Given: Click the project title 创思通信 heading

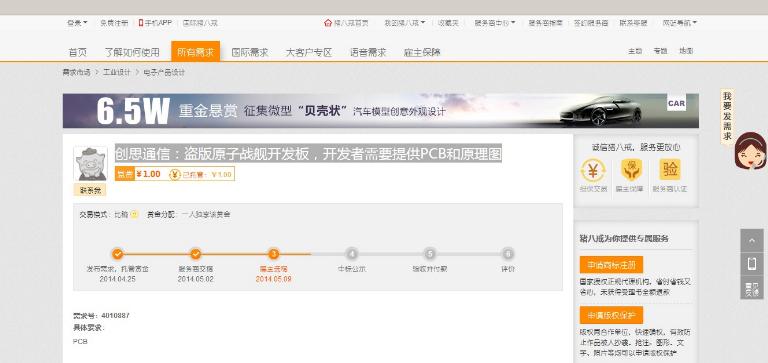Looking at the screenshot, I should pyautogui.click(x=309, y=154).
